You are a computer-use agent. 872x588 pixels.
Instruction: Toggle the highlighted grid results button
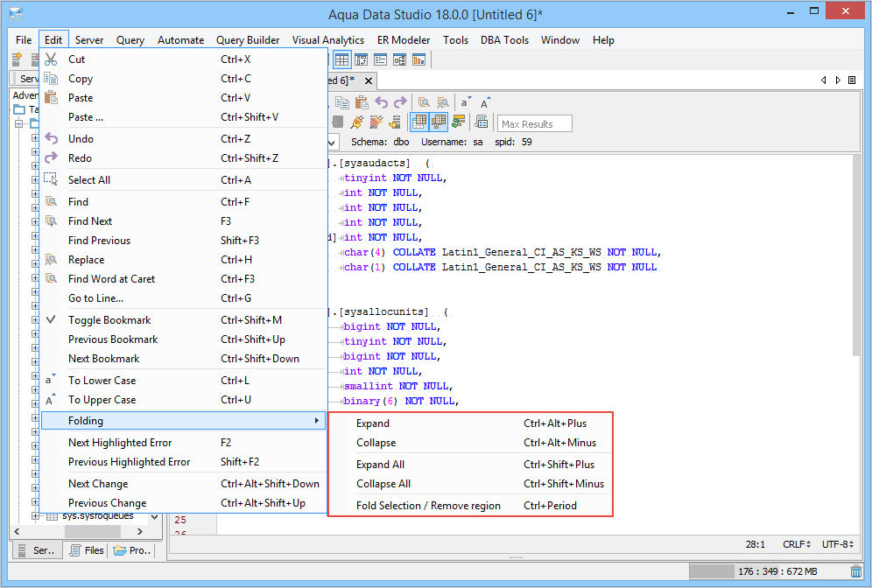click(419, 122)
